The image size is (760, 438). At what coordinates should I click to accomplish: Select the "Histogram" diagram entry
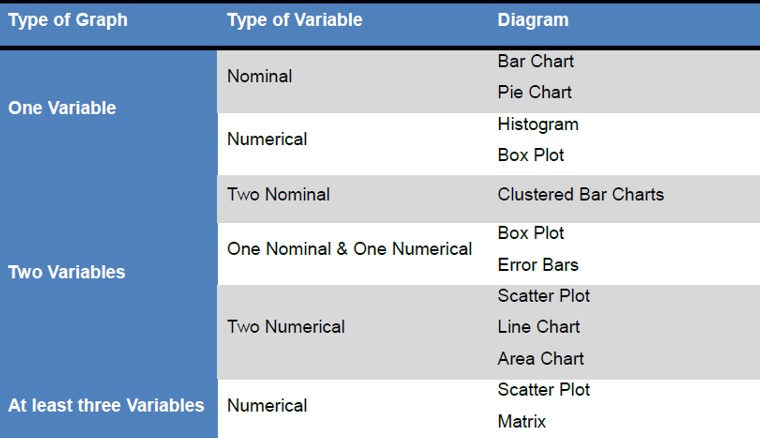538,124
